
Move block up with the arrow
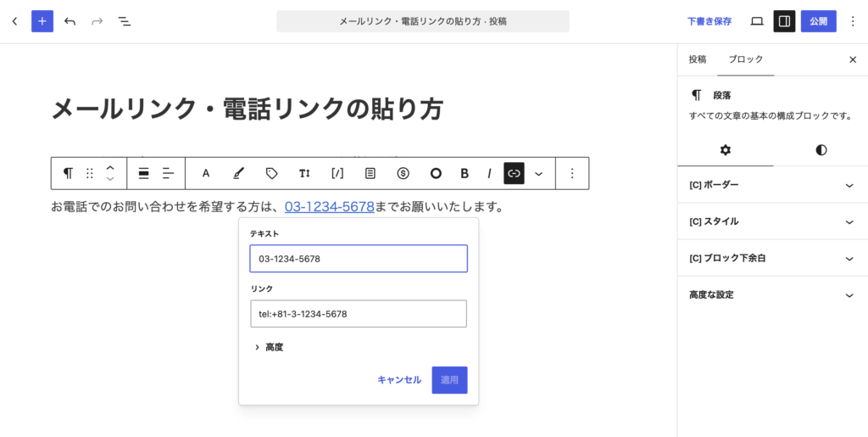[110, 168]
